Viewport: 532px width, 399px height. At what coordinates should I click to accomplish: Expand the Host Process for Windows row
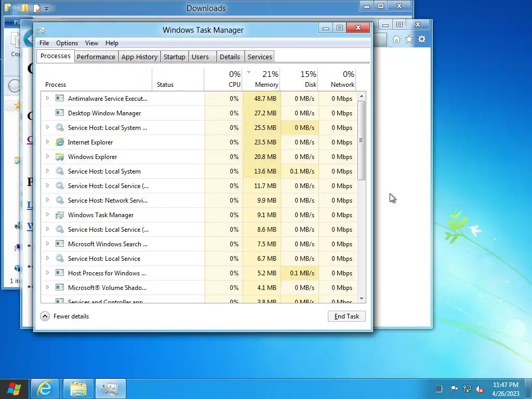pyautogui.click(x=47, y=273)
